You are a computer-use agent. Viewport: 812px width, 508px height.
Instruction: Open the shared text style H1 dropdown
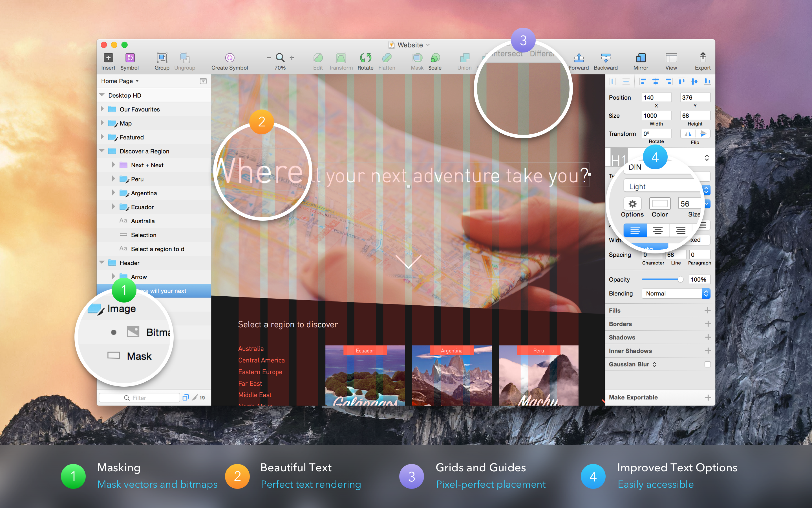point(707,157)
